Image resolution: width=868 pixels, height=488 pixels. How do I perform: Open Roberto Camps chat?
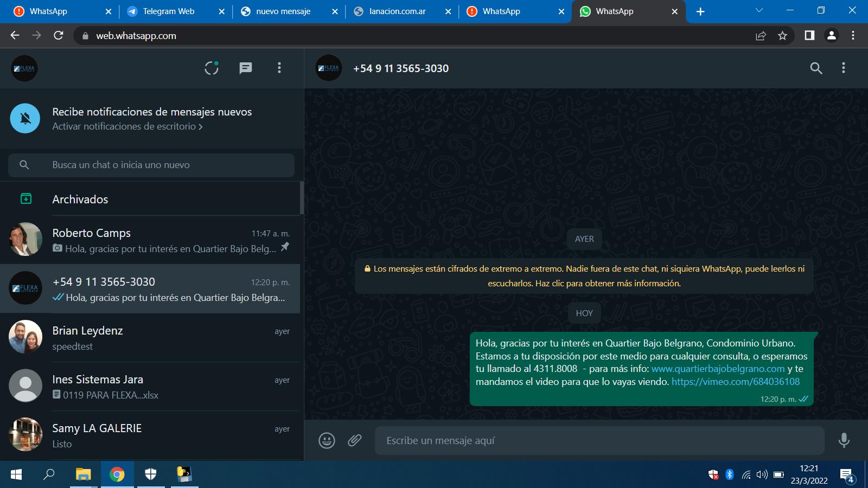(x=150, y=240)
